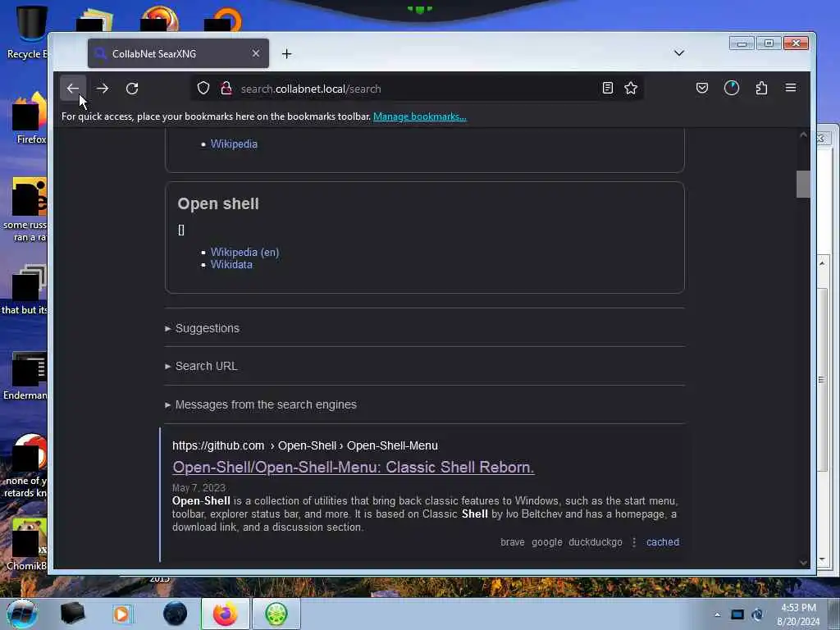Toggle reader view icon in address bar

[608, 89]
